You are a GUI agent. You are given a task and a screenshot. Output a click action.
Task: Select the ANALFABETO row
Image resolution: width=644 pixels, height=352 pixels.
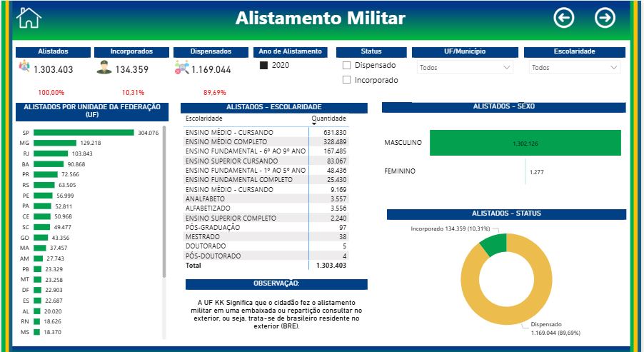[x=266, y=198]
